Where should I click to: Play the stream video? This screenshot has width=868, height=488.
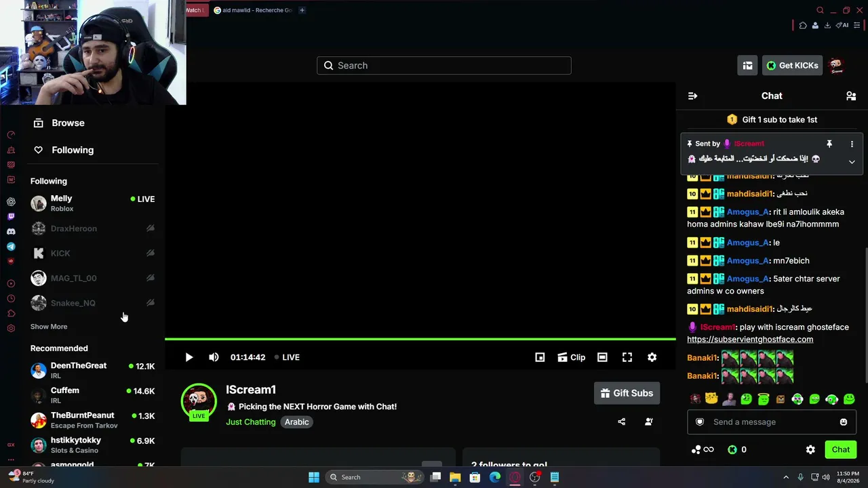coord(189,357)
